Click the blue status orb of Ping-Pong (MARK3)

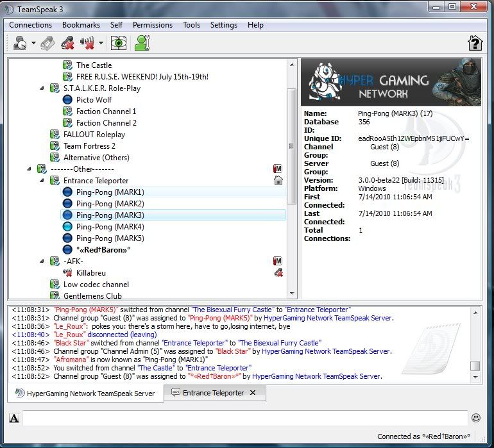[x=67, y=215]
